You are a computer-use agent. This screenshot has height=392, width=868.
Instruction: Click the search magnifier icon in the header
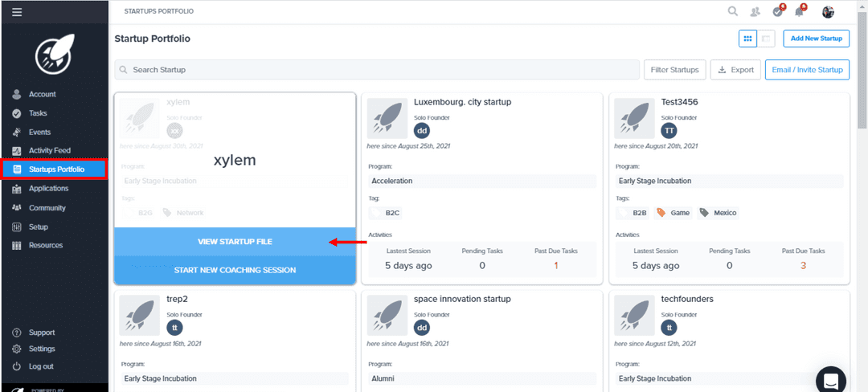pos(732,11)
